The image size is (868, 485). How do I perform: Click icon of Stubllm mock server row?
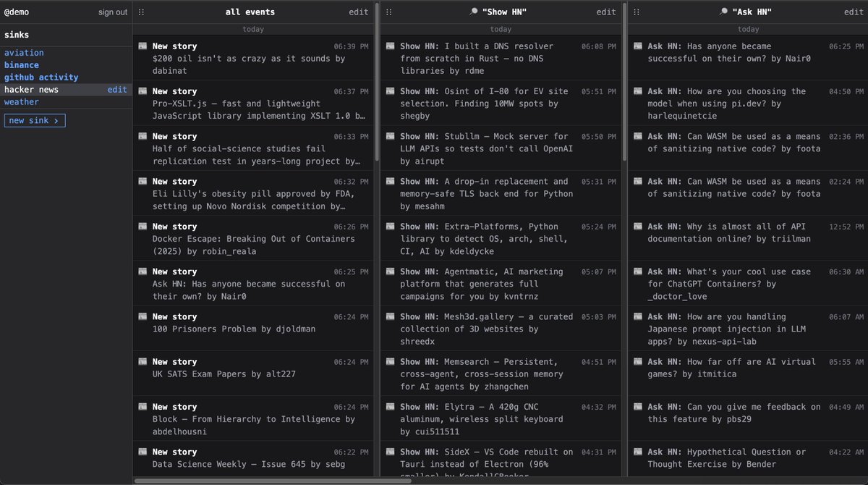click(x=391, y=136)
